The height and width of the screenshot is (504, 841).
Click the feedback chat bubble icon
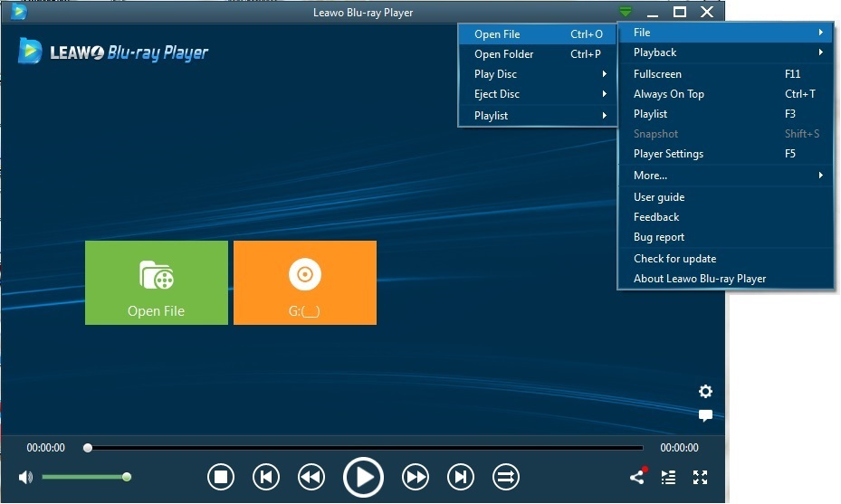click(705, 416)
